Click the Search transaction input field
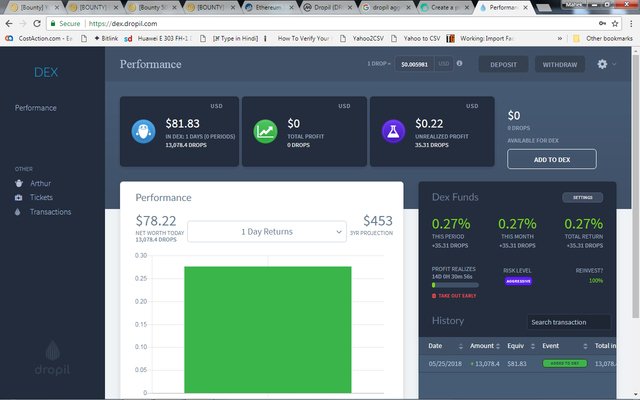The width and height of the screenshot is (640, 400). point(569,322)
